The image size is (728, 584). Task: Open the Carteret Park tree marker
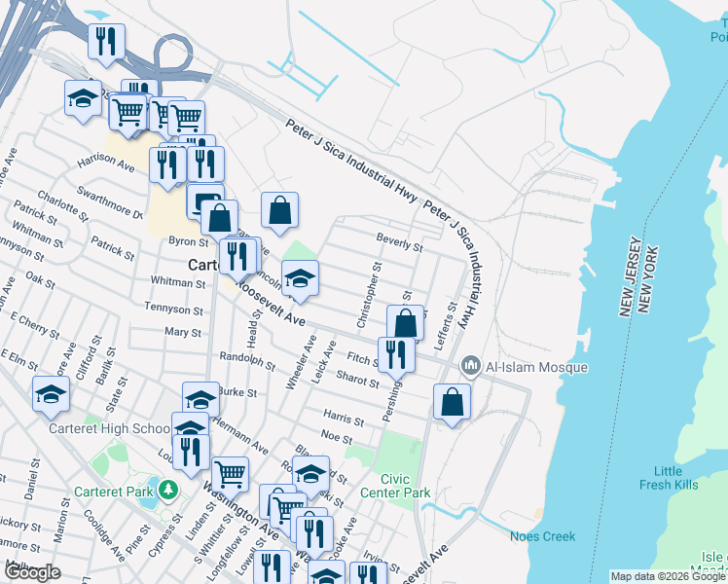pyautogui.click(x=168, y=490)
